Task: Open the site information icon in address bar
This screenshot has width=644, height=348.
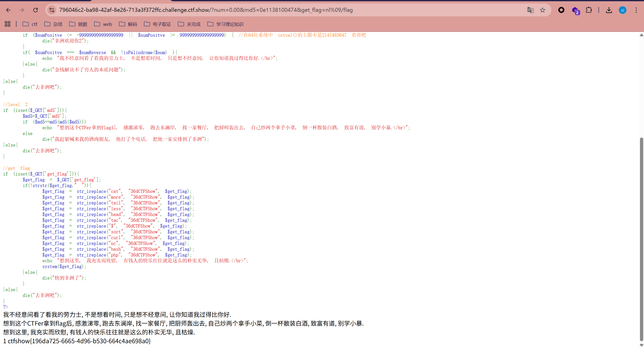Action: coord(52,10)
